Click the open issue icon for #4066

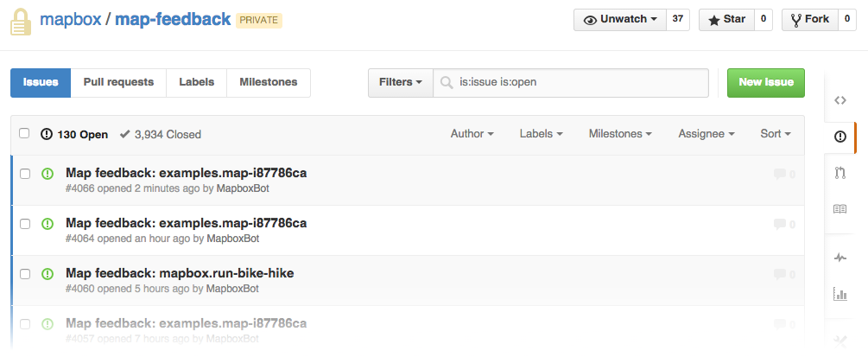pos(48,174)
